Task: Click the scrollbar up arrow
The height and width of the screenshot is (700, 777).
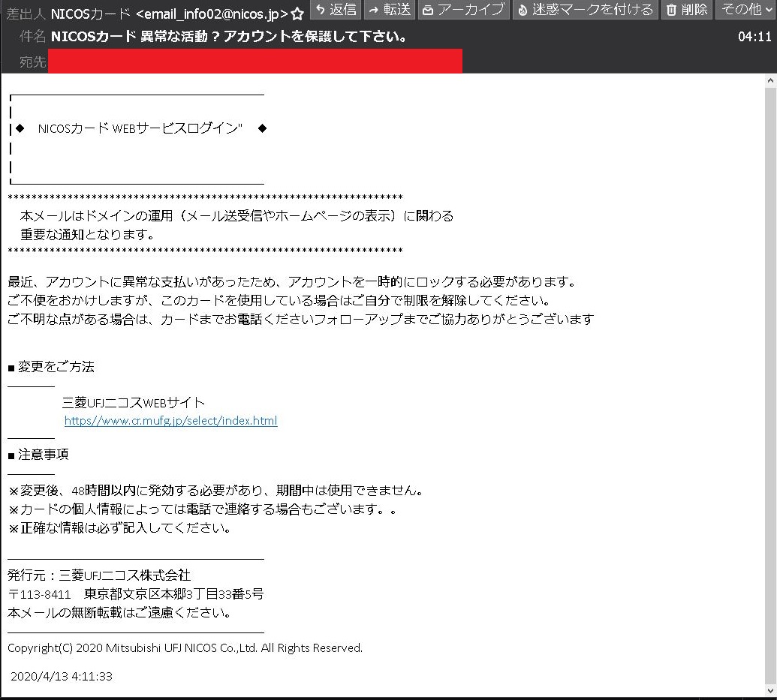Action: [x=770, y=80]
